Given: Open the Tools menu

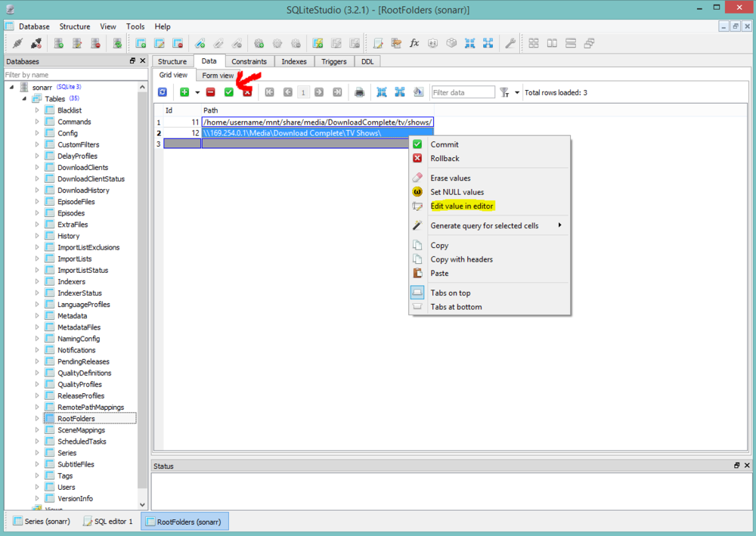Looking at the screenshot, I should point(135,26).
